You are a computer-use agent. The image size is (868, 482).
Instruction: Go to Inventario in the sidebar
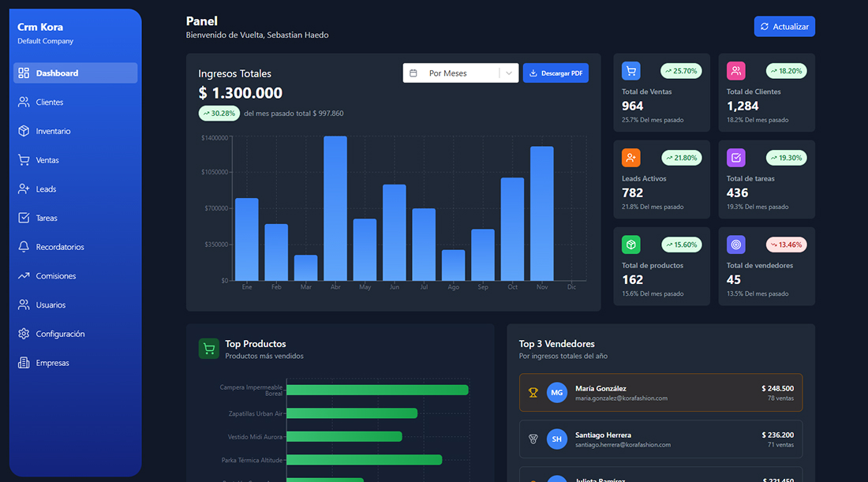click(x=53, y=131)
